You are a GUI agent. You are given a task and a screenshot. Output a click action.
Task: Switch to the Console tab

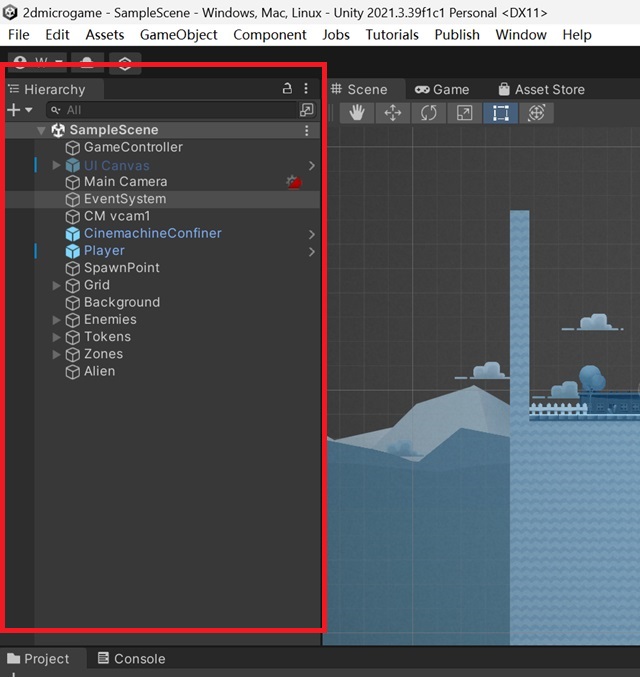coord(131,659)
